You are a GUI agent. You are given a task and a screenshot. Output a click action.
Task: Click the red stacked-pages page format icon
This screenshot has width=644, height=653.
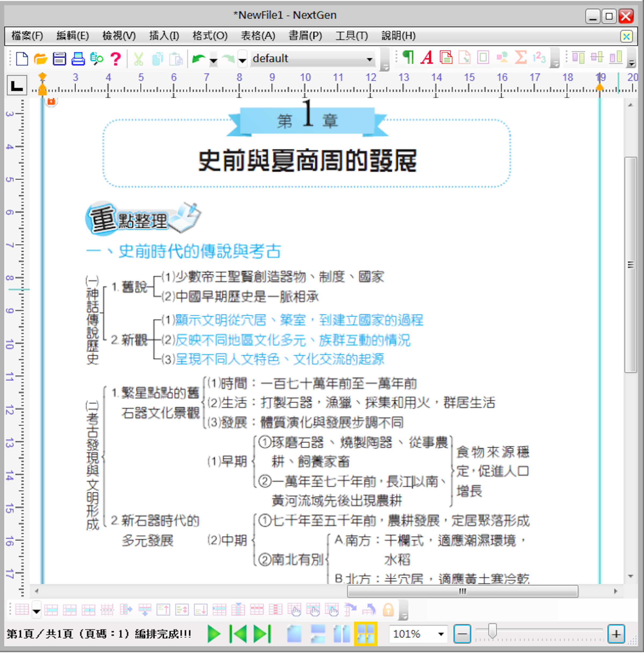click(x=446, y=57)
